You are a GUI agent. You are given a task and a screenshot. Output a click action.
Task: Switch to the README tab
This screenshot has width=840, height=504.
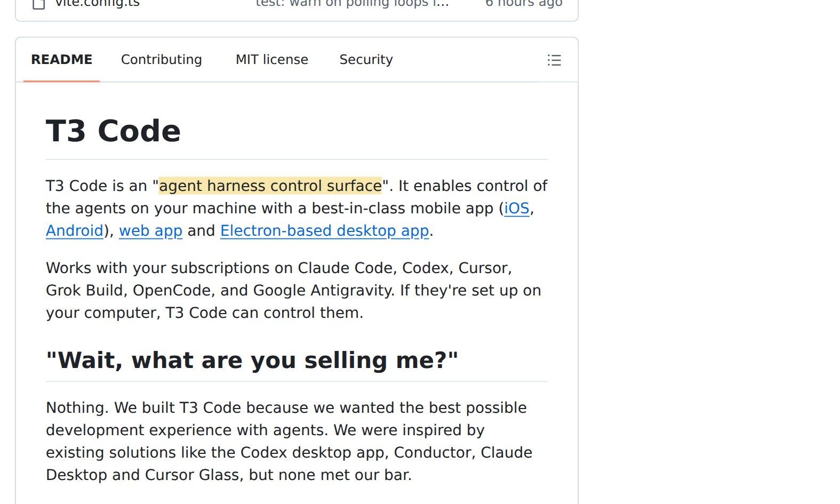[61, 60]
